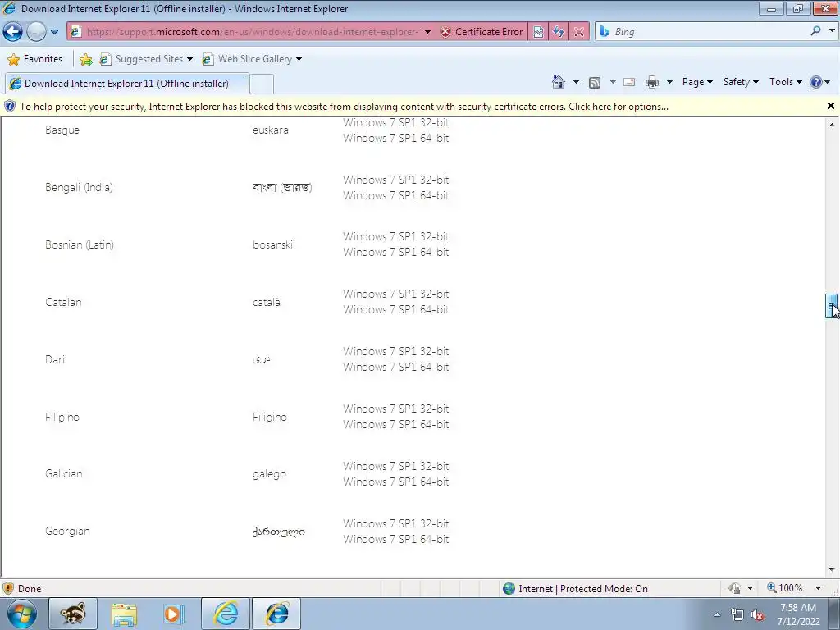This screenshot has width=840, height=630.
Task: Click Internet Protected Mode status zone
Action: tap(575, 589)
